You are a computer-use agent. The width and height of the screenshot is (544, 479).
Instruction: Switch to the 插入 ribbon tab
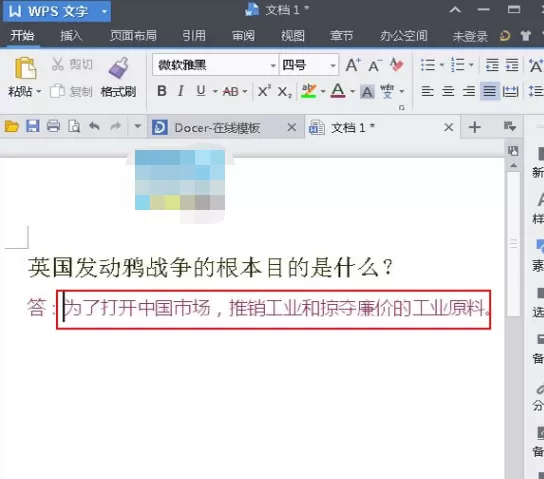pyautogui.click(x=71, y=36)
